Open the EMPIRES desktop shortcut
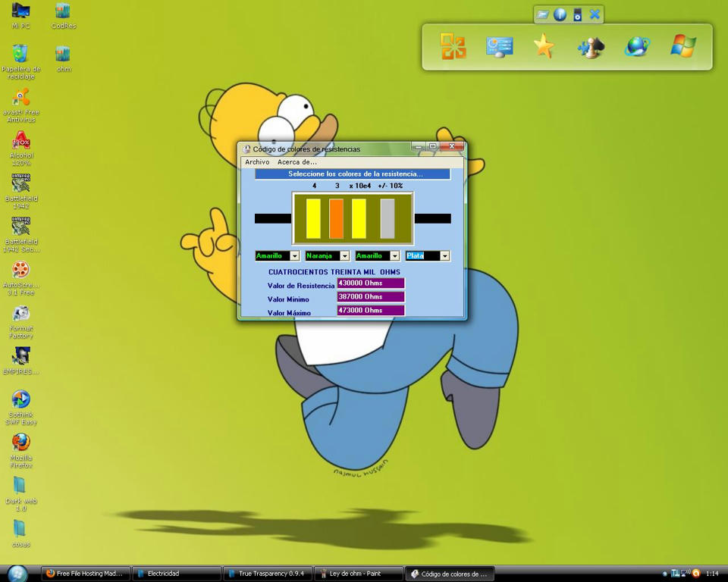The height and width of the screenshot is (582, 728). [21, 361]
